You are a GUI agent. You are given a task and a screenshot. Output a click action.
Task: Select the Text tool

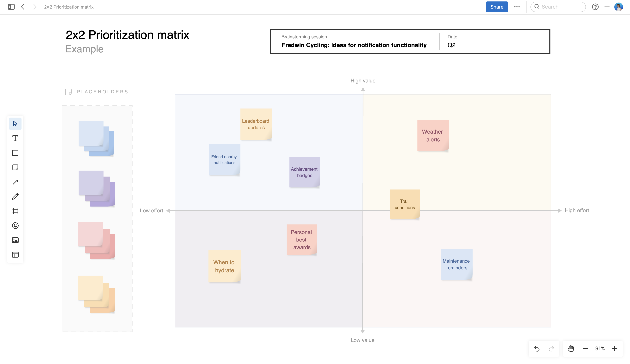pyautogui.click(x=15, y=138)
